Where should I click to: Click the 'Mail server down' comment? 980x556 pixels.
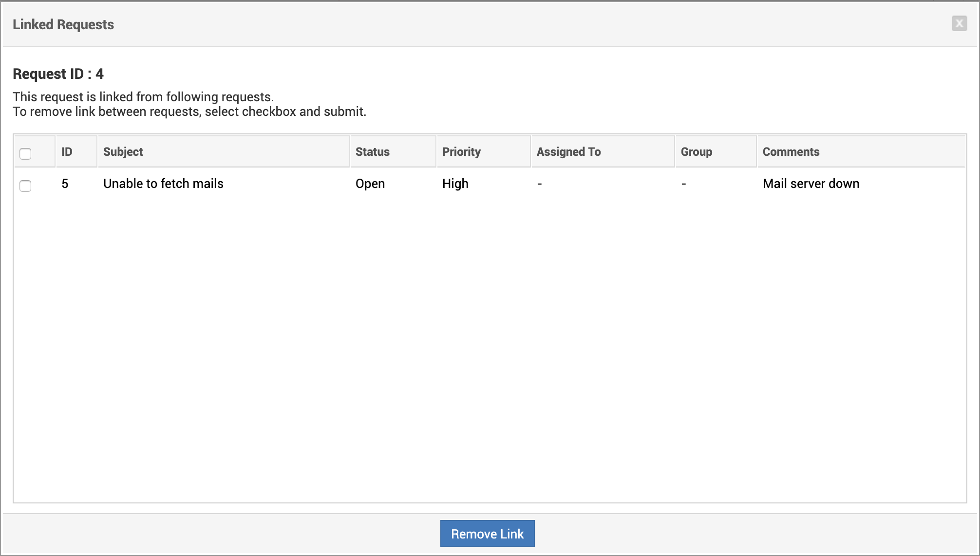click(x=811, y=184)
